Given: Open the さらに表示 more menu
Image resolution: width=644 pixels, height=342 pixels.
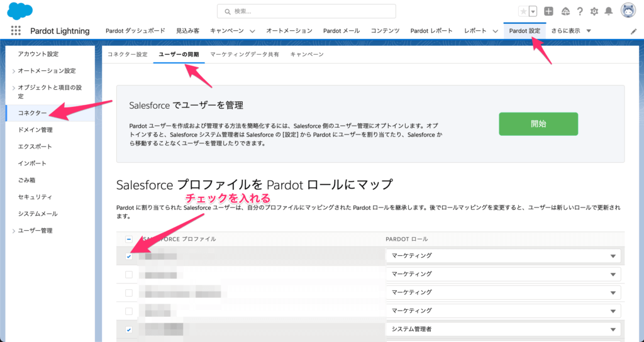Looking at the screenshot, I should tap(571, 31).
